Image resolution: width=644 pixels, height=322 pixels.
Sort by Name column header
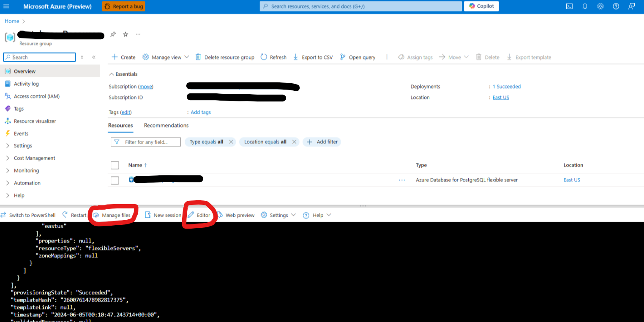[137, 165]
